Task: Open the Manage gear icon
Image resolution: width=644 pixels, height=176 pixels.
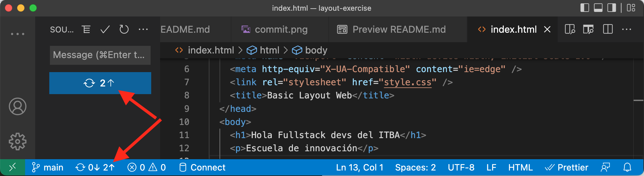Action: [17, 141]
